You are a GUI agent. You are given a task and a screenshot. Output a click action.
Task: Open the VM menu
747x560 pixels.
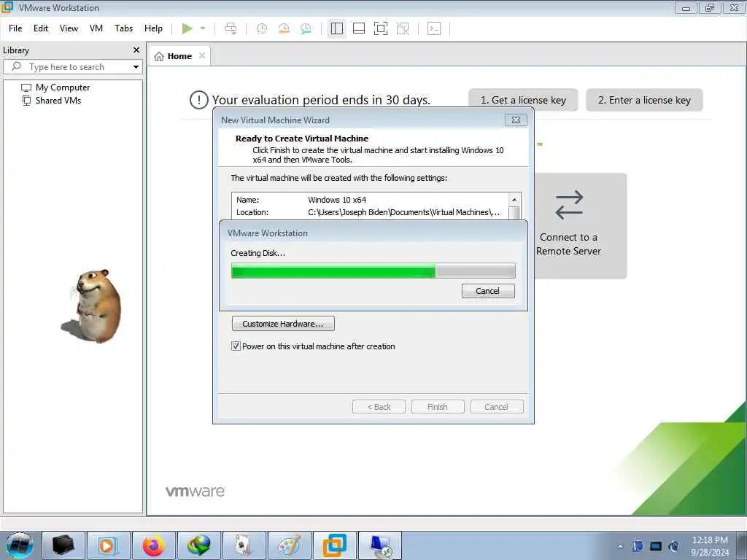point(96,28)
